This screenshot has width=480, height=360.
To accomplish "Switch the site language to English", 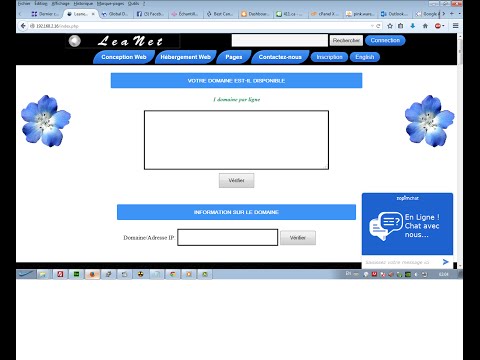I will pos(365,57).
